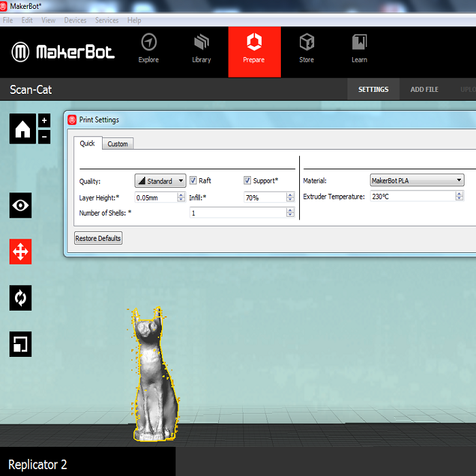Open the Learn section
Image resolution: width=476 pixels, height=476 pixels.
point(360,48)
